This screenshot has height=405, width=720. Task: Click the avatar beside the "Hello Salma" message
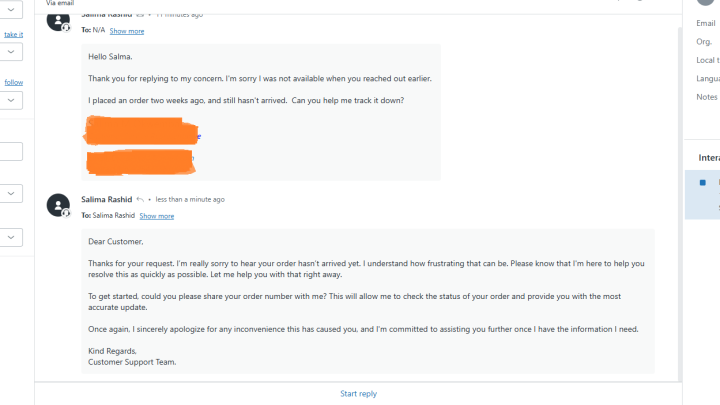coord(58,21)
